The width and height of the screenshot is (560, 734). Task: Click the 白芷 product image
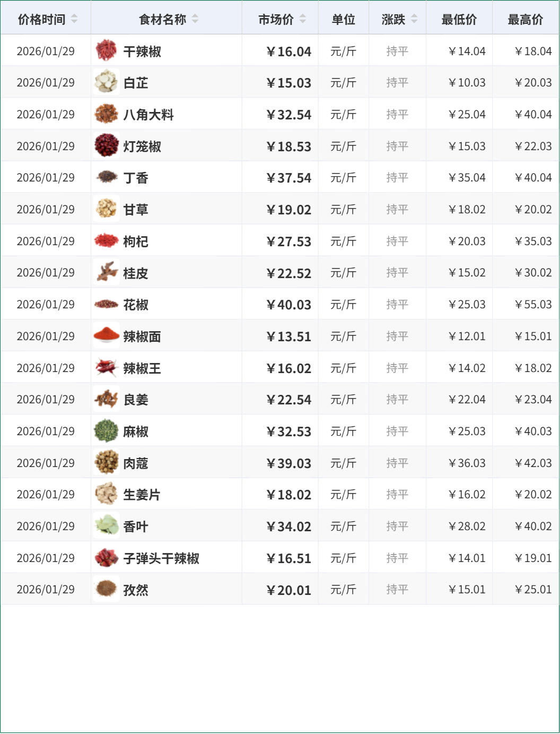pos(106,82)
